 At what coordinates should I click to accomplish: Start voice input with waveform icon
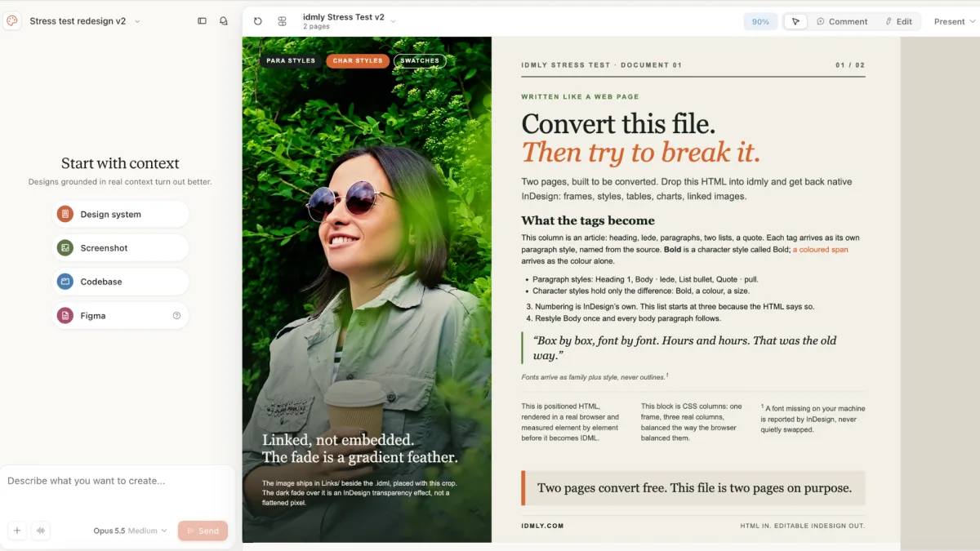click(40, 531)
